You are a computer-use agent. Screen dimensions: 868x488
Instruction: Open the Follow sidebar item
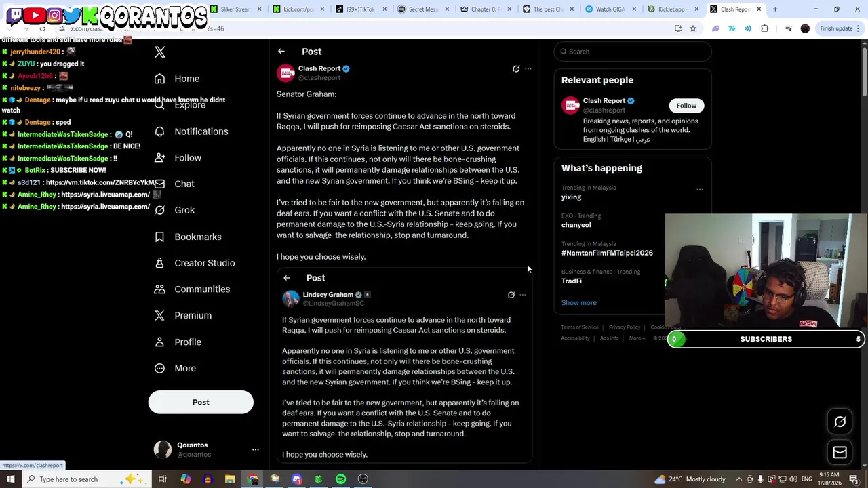[x=178, y=158]
